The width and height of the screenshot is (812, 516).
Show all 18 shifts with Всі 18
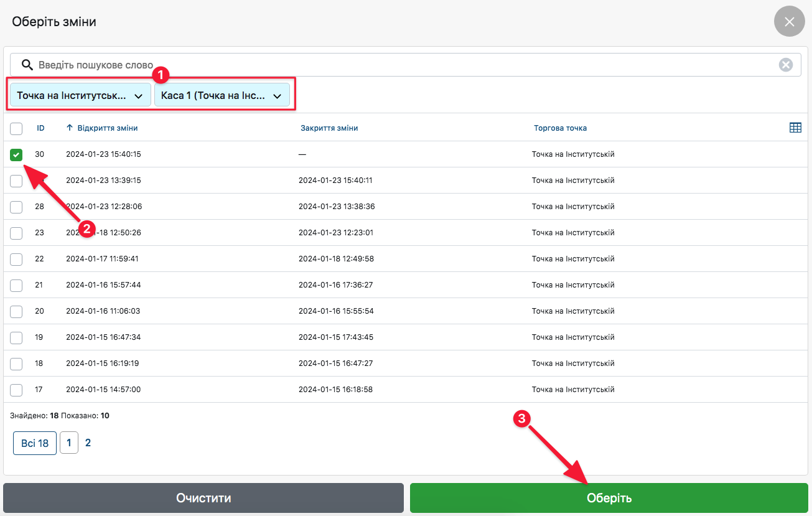[35, 443]
